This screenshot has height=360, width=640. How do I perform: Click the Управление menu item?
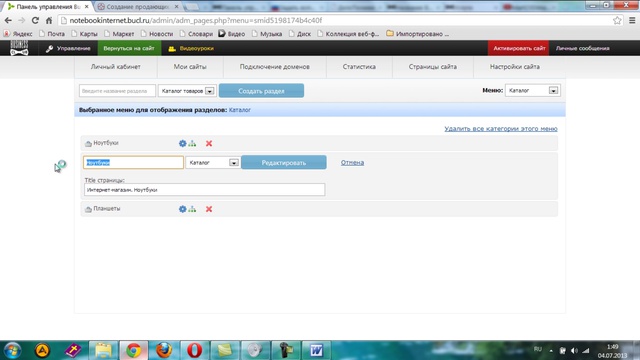point(68,48)
